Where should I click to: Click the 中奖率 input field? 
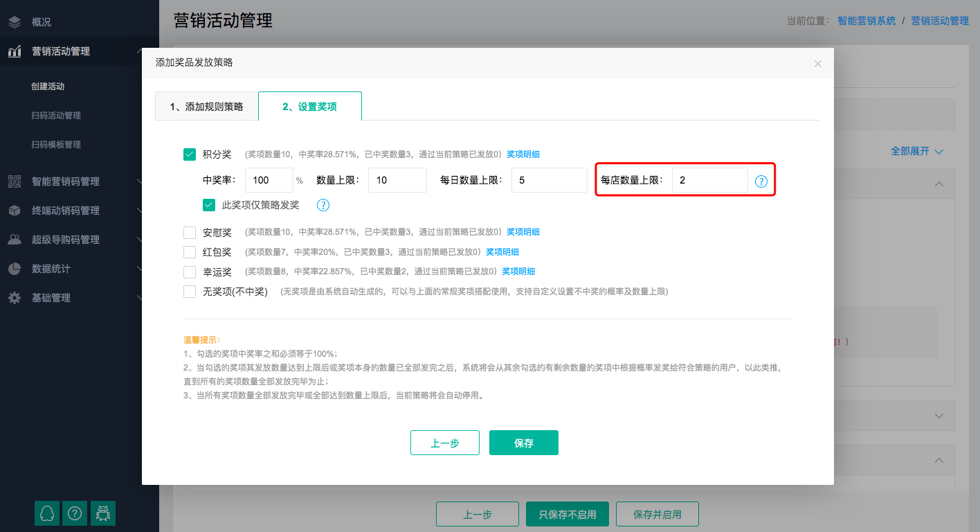point(269,180)
